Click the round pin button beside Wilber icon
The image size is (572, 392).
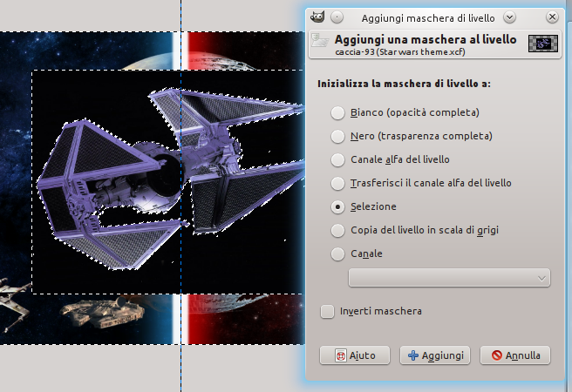coord(337,17)
